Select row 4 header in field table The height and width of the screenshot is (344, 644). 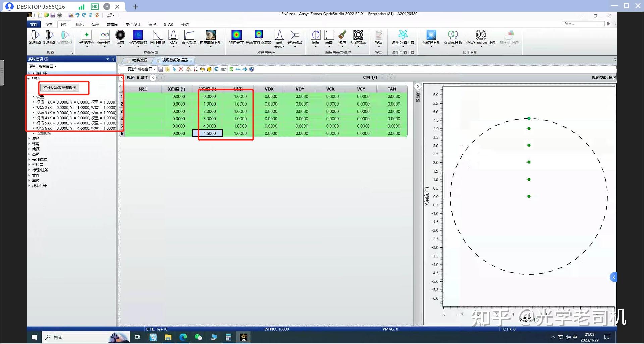click(x=122, y=119)
